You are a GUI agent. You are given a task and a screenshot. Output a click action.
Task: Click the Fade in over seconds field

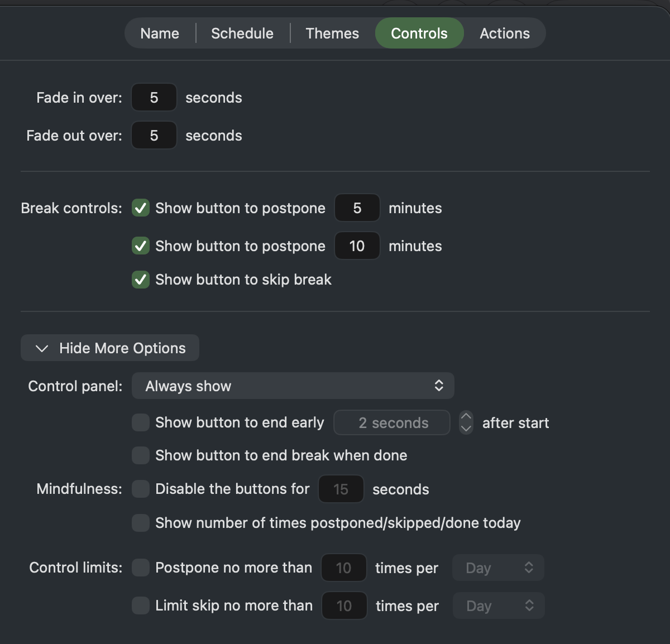(x=154, y=98)
